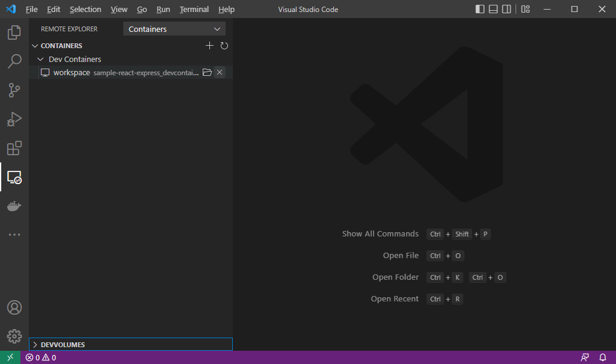Maximize the Visual Studio Code window
The width and height of the screenshot is (616, 364).
pos(574,9)
